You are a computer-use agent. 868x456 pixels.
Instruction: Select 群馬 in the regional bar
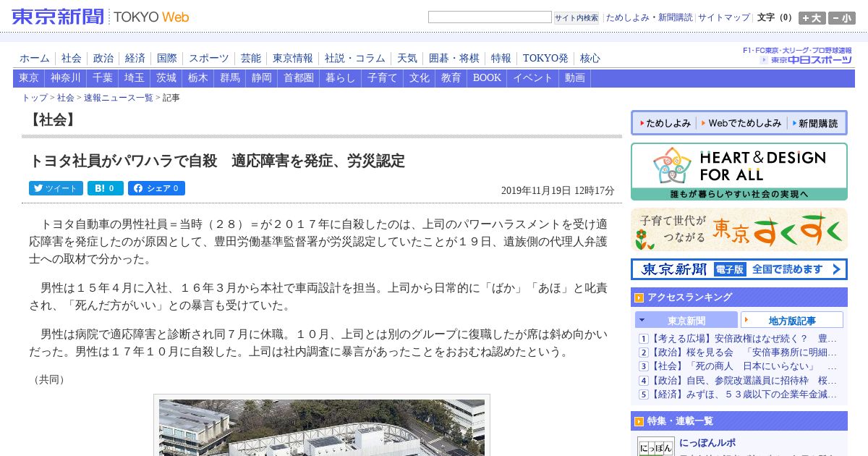click(x=230, y=78)
